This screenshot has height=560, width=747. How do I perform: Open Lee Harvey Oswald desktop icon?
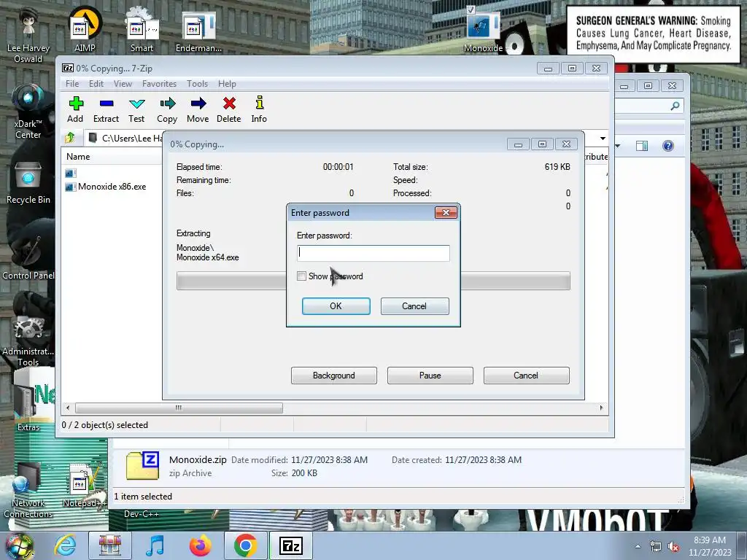28,34
